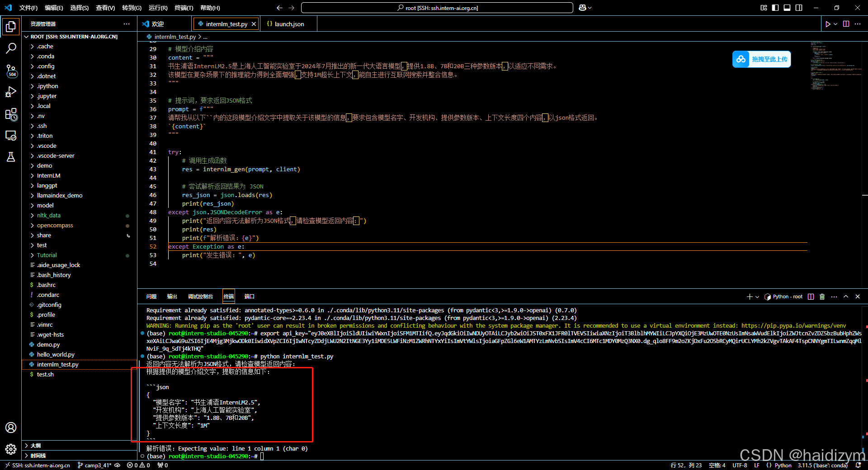
Task: Expand the Timeline section
Action: click(x=79, y=456)
